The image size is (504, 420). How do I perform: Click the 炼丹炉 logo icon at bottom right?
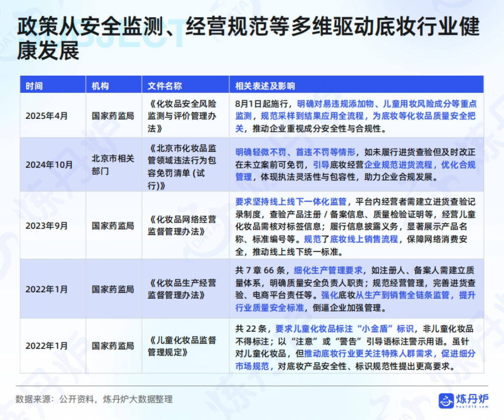[466, 401]
